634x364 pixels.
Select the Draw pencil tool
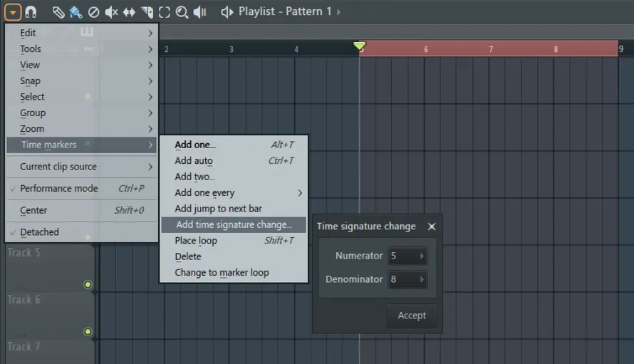(58, 13)
